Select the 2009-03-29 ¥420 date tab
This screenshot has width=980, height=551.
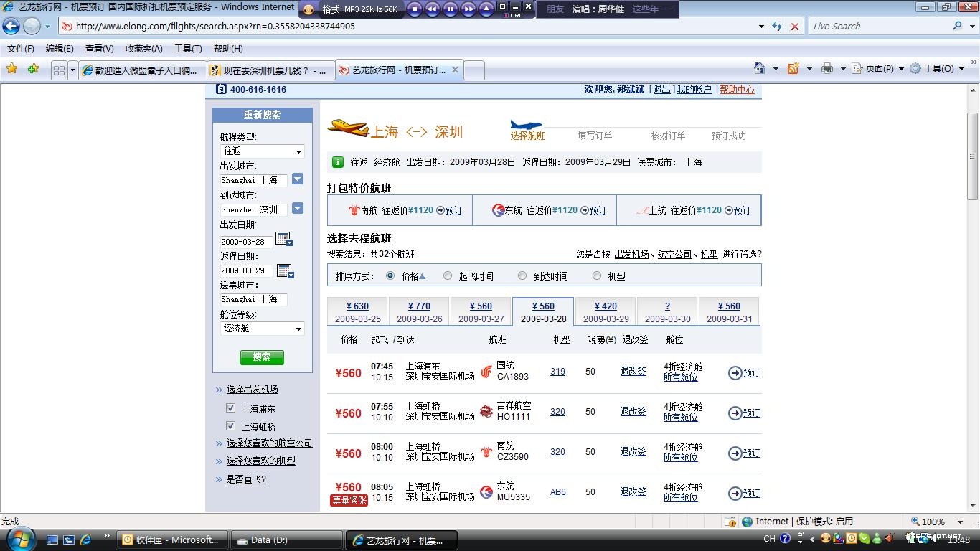[606, 312]
